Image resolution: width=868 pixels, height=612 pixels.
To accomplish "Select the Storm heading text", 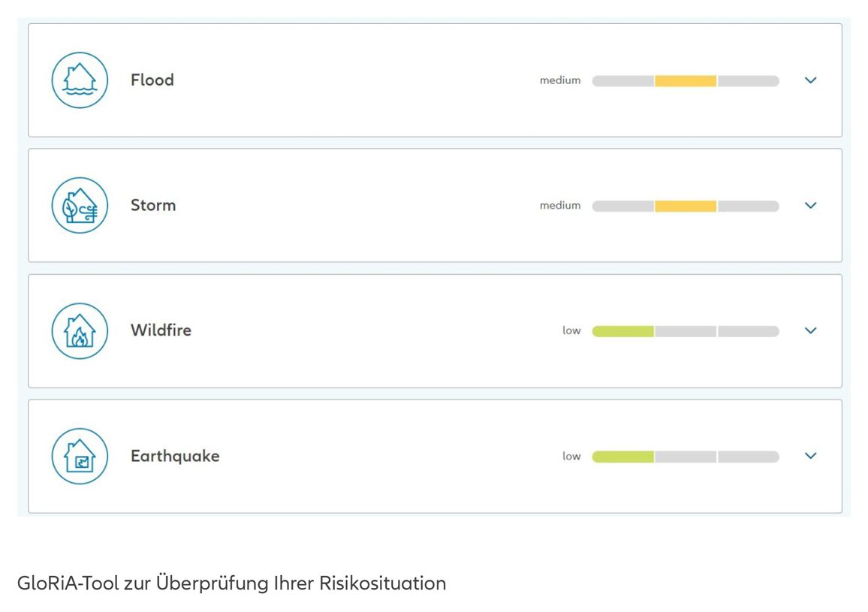I will pyautogui.click(x=153, y=206).
